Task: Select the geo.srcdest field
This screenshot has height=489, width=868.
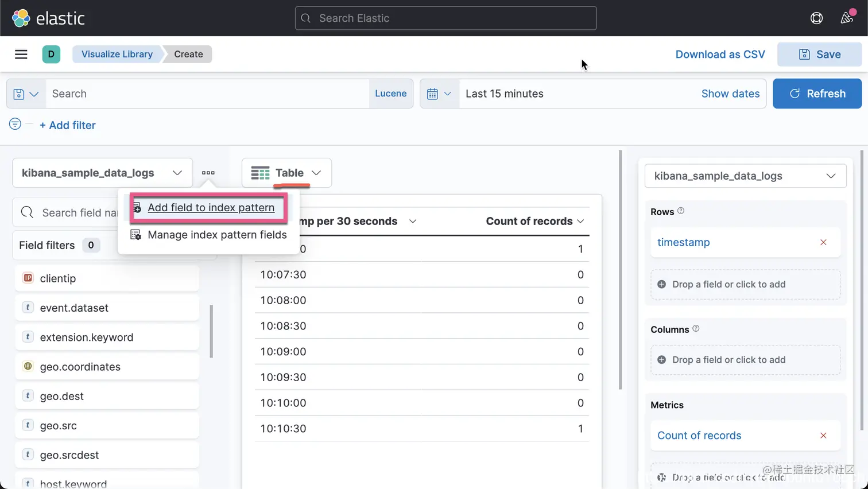Action: [x=107, y=455]
